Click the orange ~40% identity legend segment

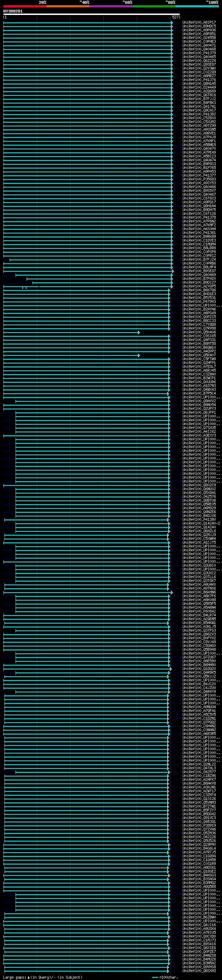68,6
